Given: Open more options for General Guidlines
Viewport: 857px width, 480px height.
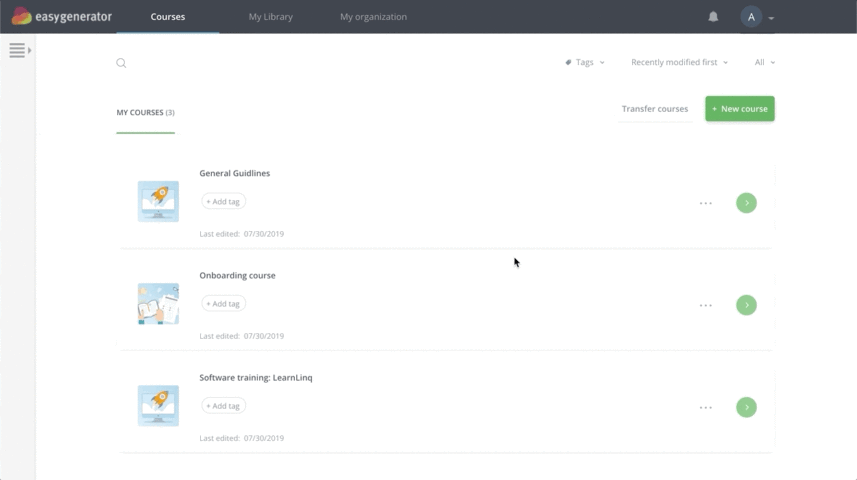Looking at the screenshot, I should tap(706, 203).
